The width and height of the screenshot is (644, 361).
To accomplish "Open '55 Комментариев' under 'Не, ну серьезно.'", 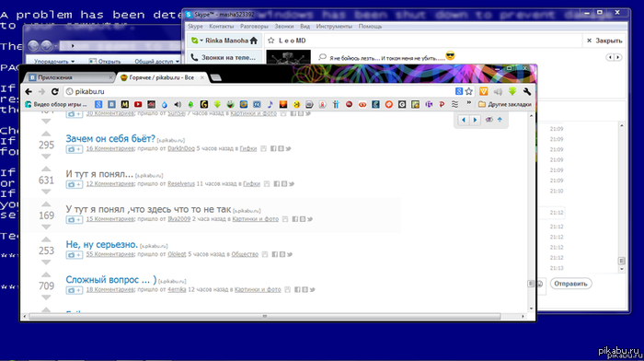I will point(110,254).
